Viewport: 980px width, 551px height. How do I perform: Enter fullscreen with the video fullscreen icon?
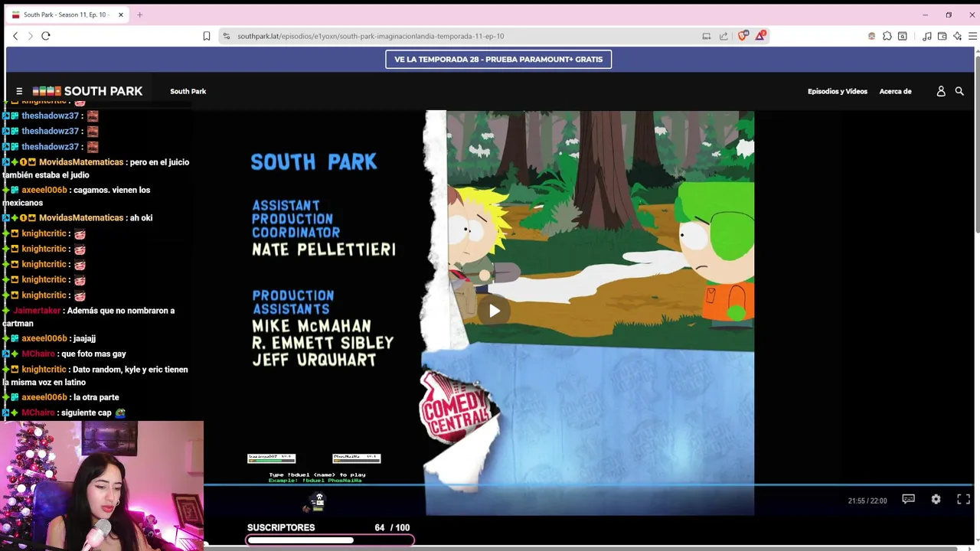point(963,499)
